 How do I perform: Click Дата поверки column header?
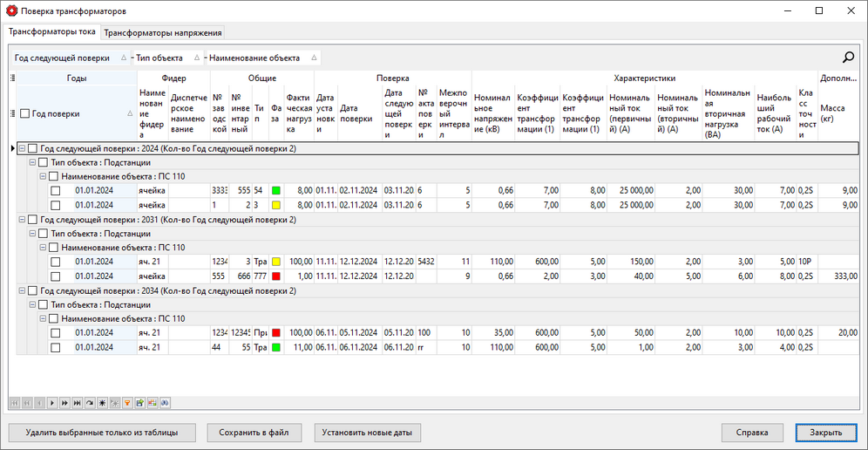360,113
